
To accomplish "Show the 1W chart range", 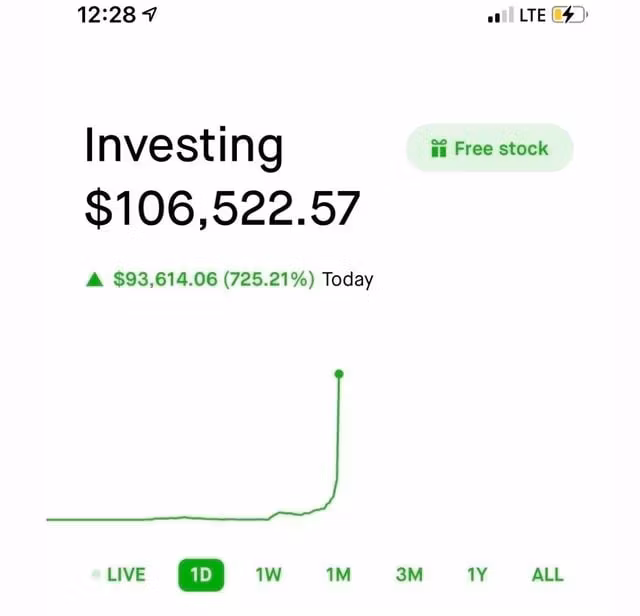I will (x=269, y=575).
